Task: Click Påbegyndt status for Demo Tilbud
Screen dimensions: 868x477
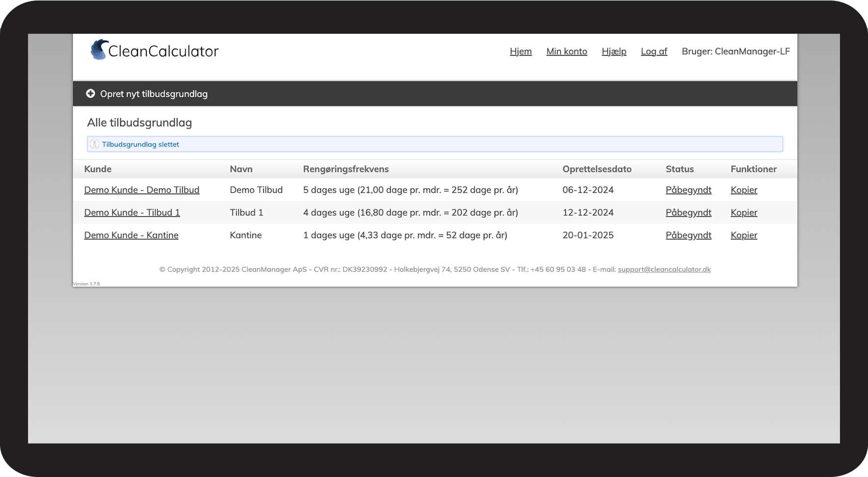Action: (x=688, y=190)
